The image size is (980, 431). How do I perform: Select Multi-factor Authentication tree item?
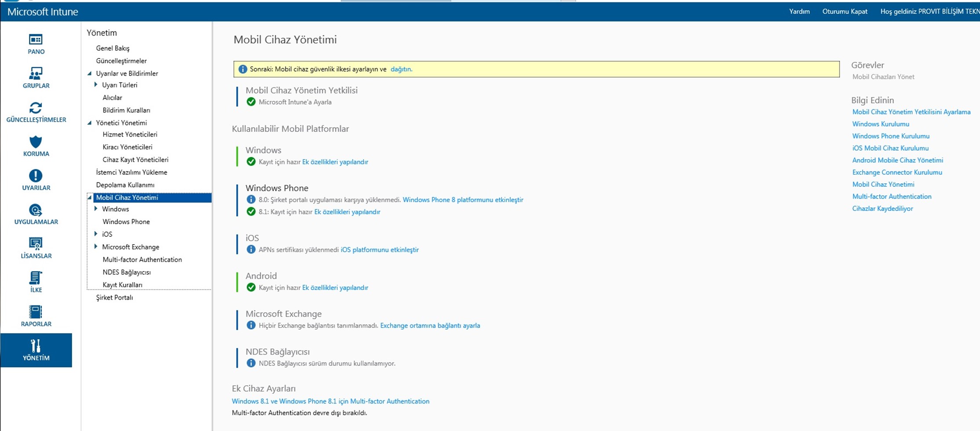(x=142, y=260)
